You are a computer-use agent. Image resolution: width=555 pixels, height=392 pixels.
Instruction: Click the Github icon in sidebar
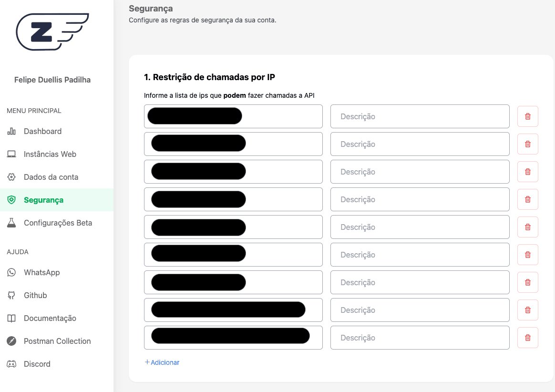(11, 295)
